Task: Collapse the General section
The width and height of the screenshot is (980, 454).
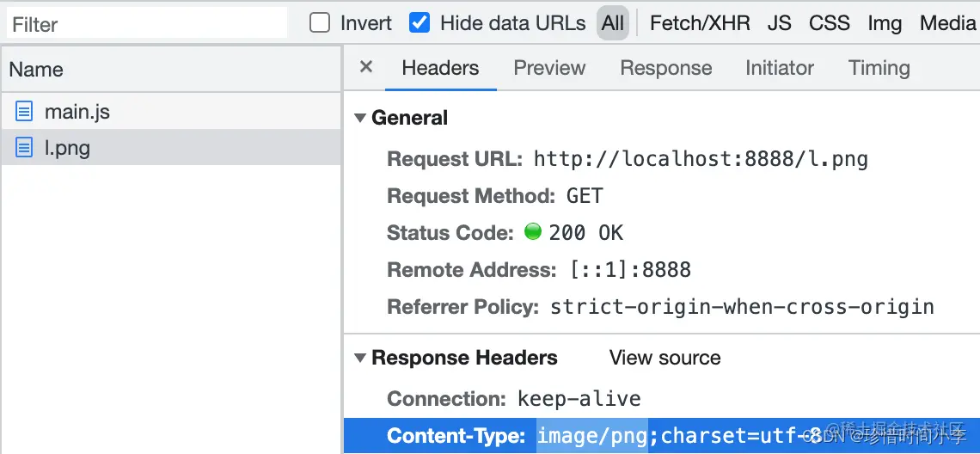Action: [360, 119]
